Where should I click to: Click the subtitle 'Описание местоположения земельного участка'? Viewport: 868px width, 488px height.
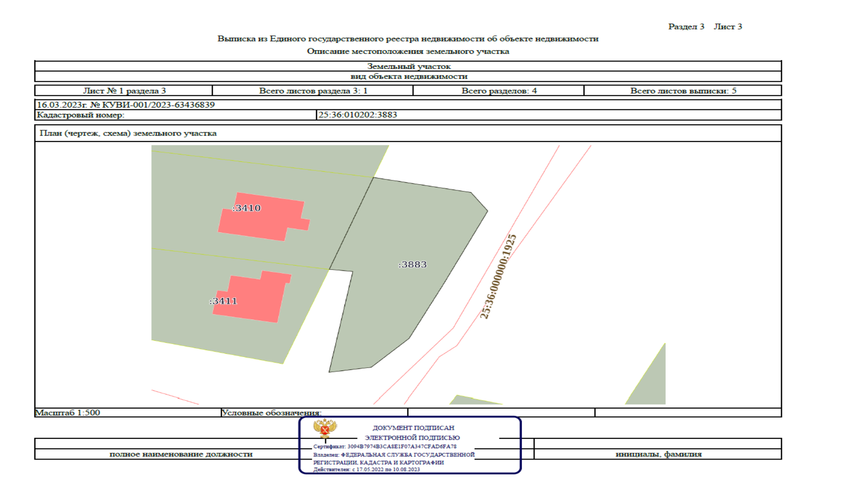point(408,52)
